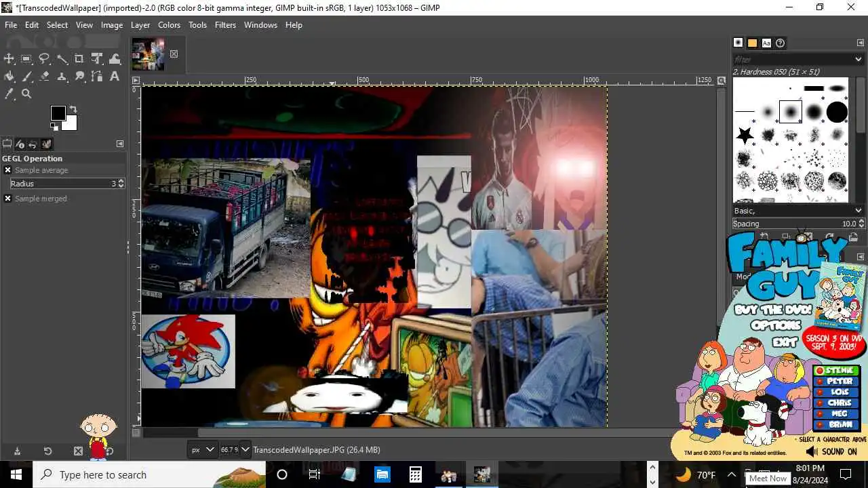Image resolution: width=868 pixels, height=488 pixels.
Task: Open the Tools menu
Action: click(x=197, y=25)
